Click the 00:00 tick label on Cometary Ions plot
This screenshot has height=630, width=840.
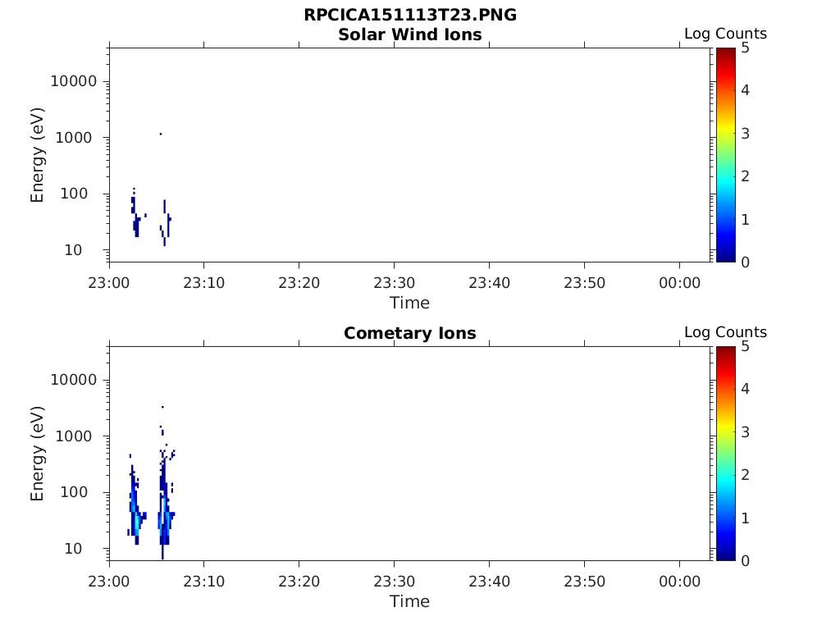[x=680, y=582]
